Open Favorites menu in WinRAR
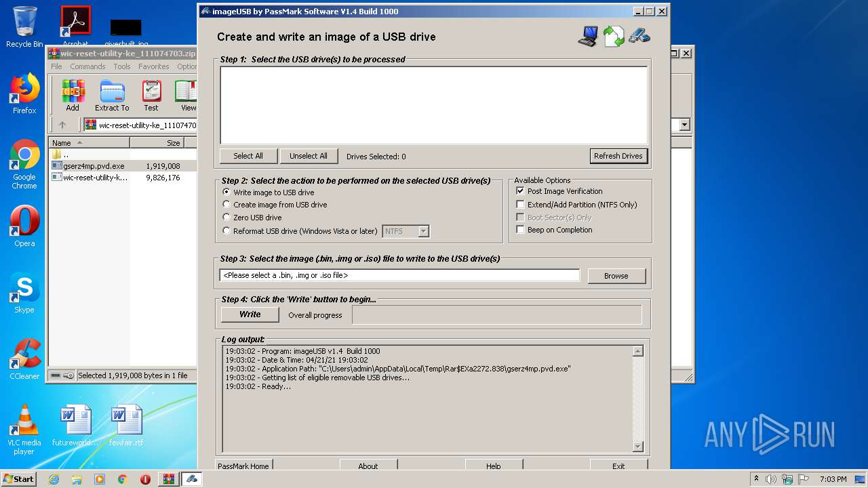This screenshot has width=868, height=488. [154, 66]
